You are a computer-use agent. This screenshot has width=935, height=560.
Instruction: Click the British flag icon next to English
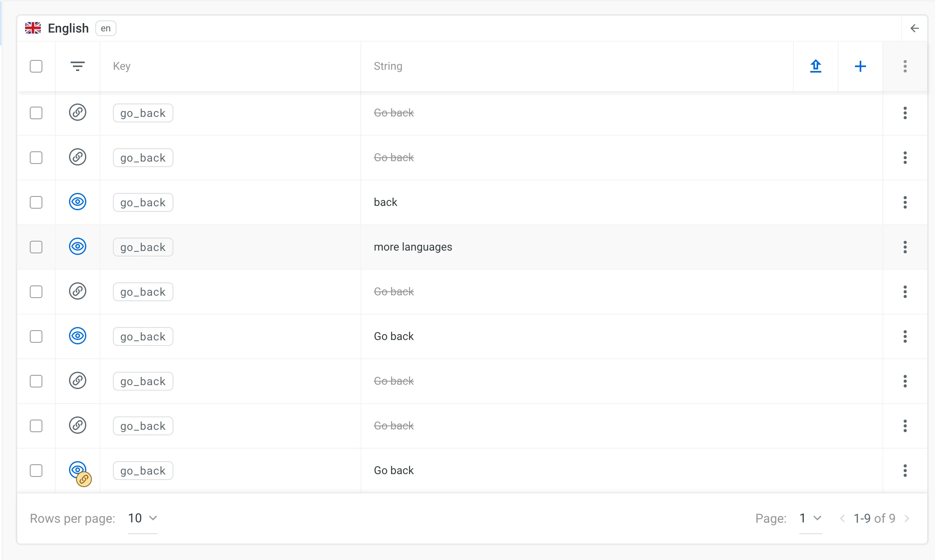33,27
